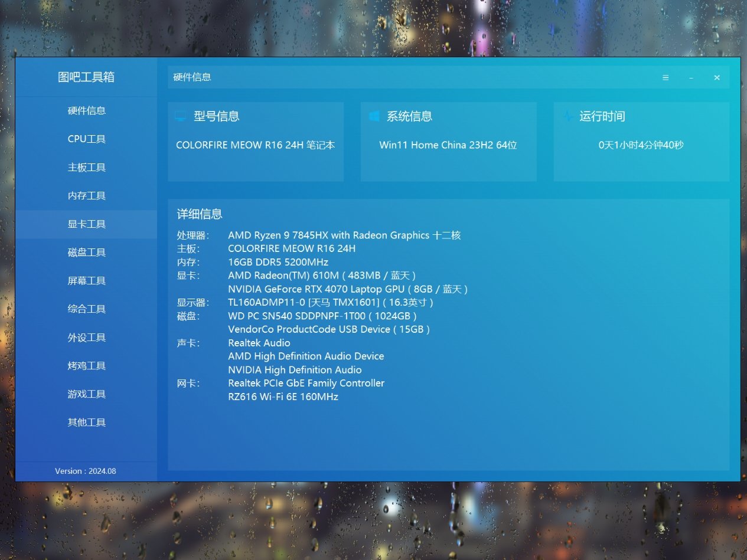This screenshot has width=747, height=560.
Task: Click the 运行时间 card heading
Action: tap(602, 116)
